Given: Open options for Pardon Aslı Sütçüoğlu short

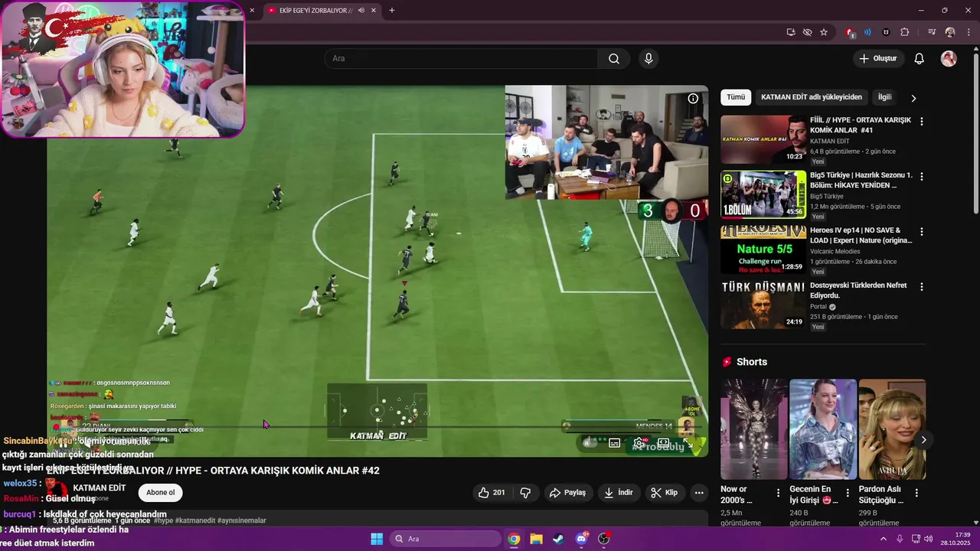Looking at the screenshot, I should (916, 494).
